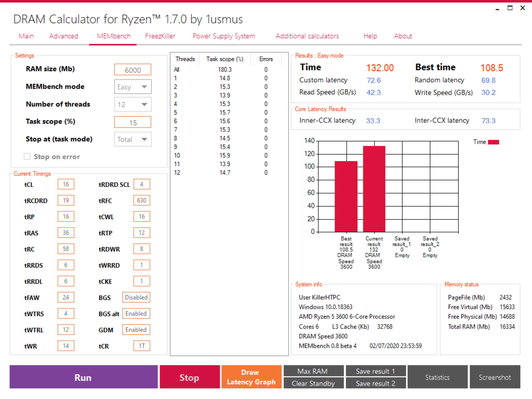Open the MEMbench mode dropdown
Viewport: 532px width, 399px height.
pyautogui.click(x=133, y=87)
